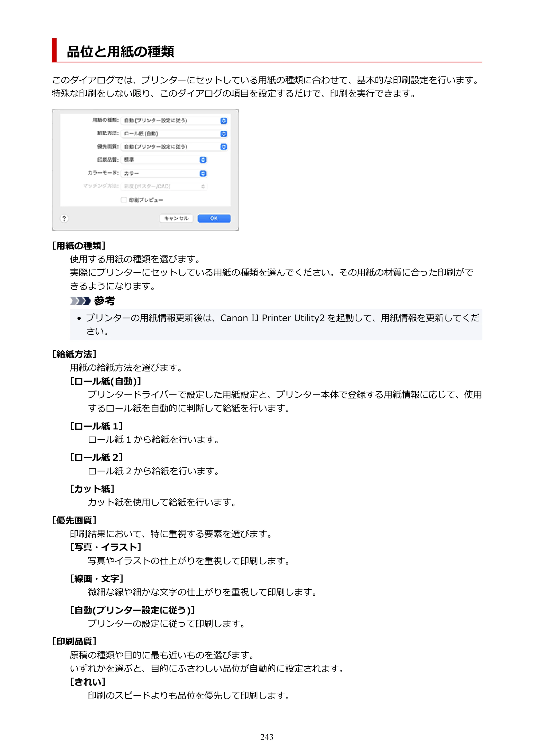534x756 pixels.
Task: Click the キャンセル button in the dialog
Action: [x=176, y=218]
